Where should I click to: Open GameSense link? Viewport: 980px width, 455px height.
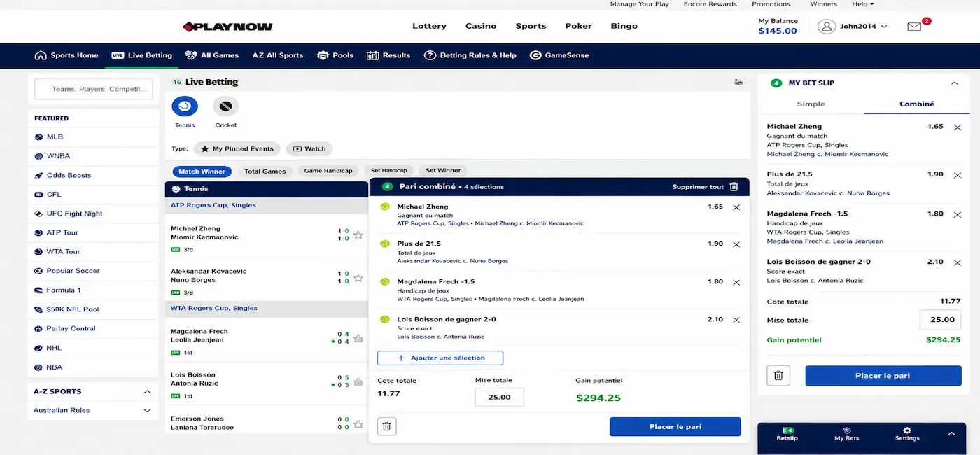coord(559,55)
